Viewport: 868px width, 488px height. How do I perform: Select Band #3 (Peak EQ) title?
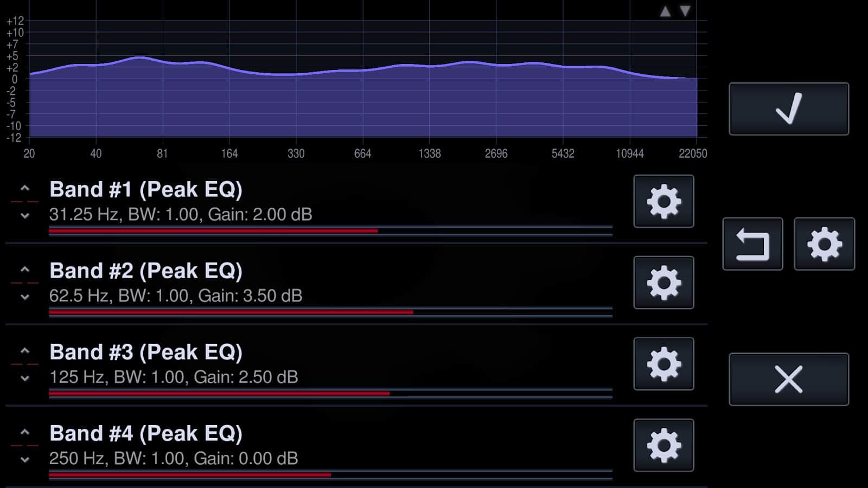pyautogui.click(x=145, y=352)
